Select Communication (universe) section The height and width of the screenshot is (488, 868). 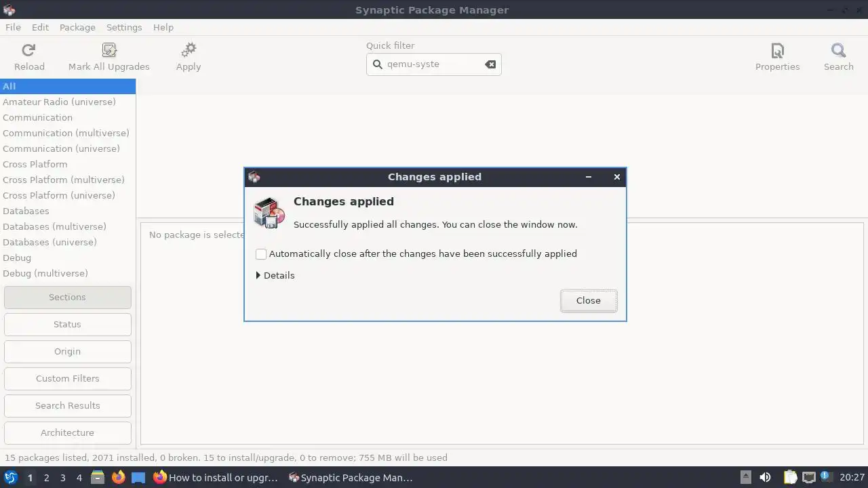tap(68, 148)
